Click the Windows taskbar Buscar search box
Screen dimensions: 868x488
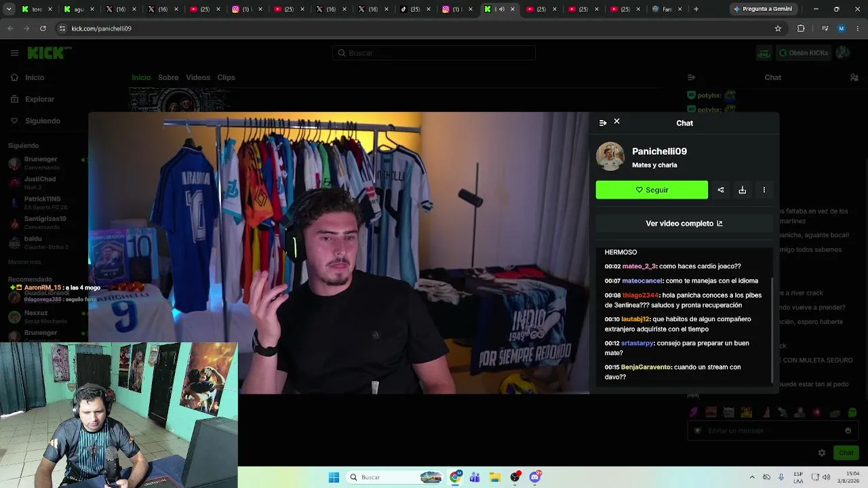coord(395,477)
